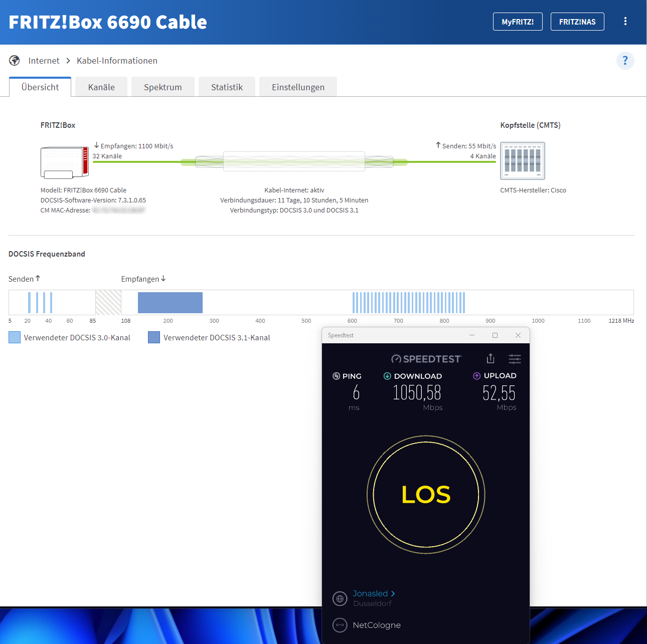Click the Internet breadcrumb link
647x644 pixels.
coord(44,61)
